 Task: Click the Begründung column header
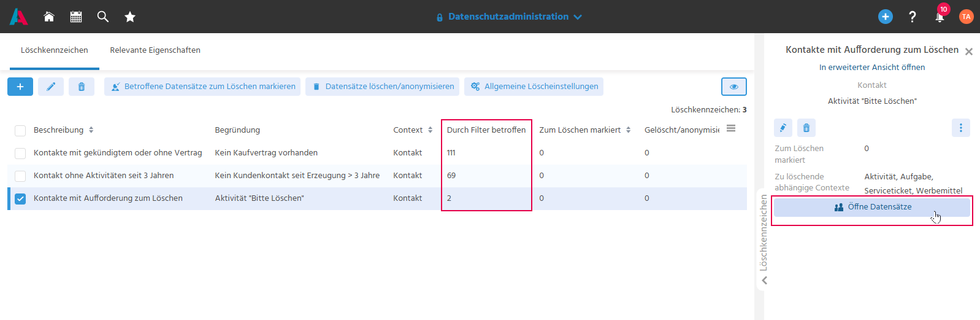coord(237,130)
